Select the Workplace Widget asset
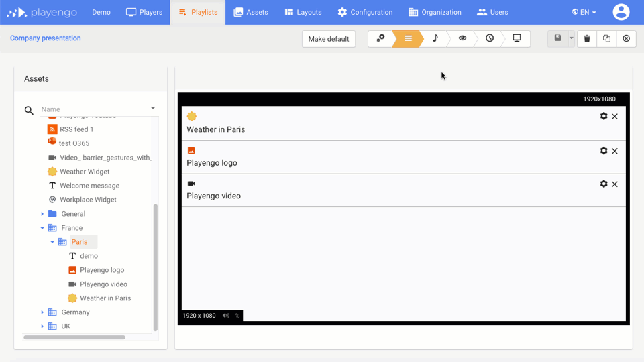Image resolution: width=644 pixels, height=362 pixels. pos(82,200)
